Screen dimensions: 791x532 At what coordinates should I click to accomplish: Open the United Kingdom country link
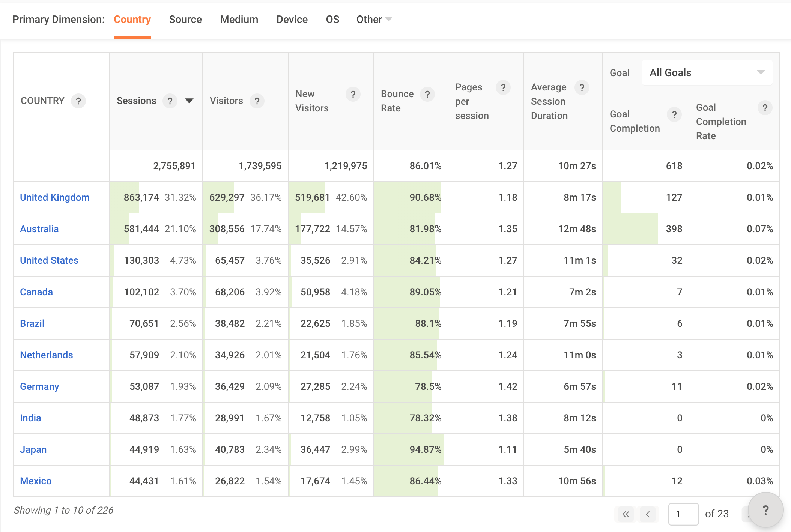55,197
